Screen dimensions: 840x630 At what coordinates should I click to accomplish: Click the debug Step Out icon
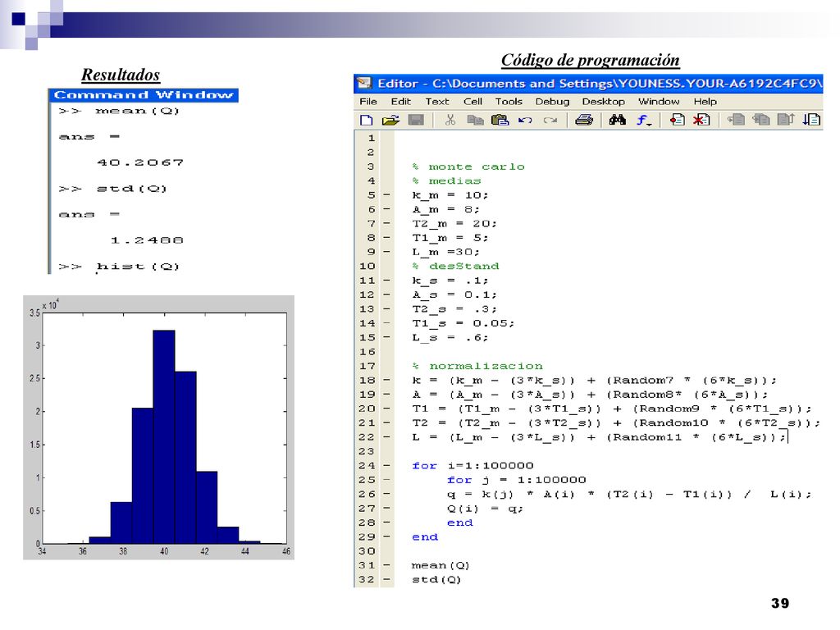(x=785, y=120)
